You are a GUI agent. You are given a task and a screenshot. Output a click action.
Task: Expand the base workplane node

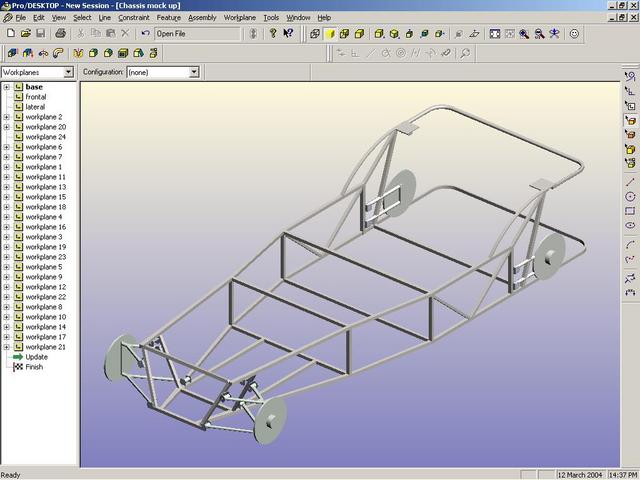pos(7,87)
